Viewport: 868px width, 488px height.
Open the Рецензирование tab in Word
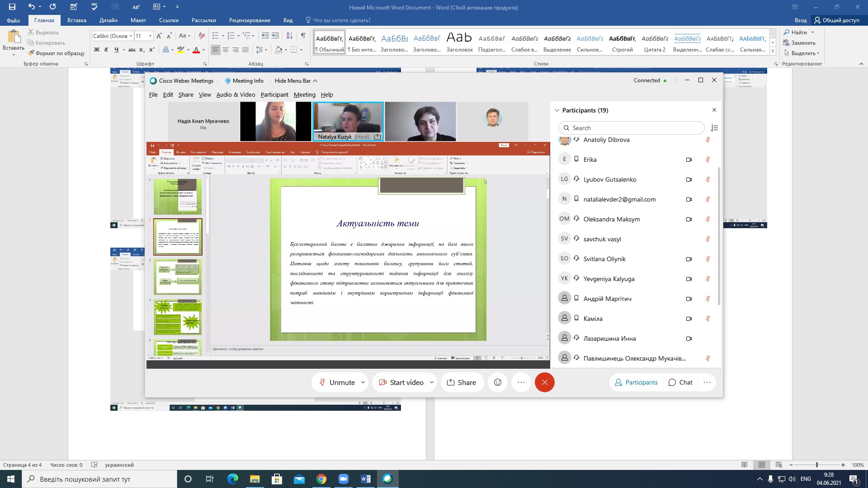pyautogui.click(x=250, y=20)
